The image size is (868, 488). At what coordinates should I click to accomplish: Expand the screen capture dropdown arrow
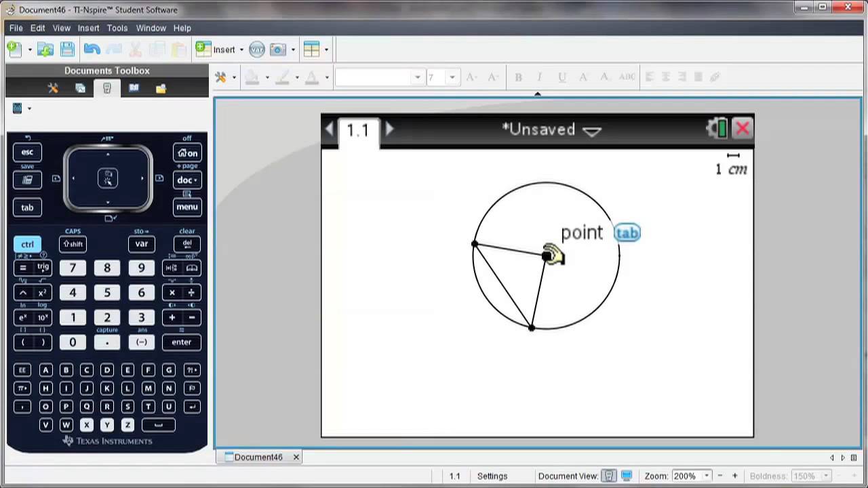[293, 49]
